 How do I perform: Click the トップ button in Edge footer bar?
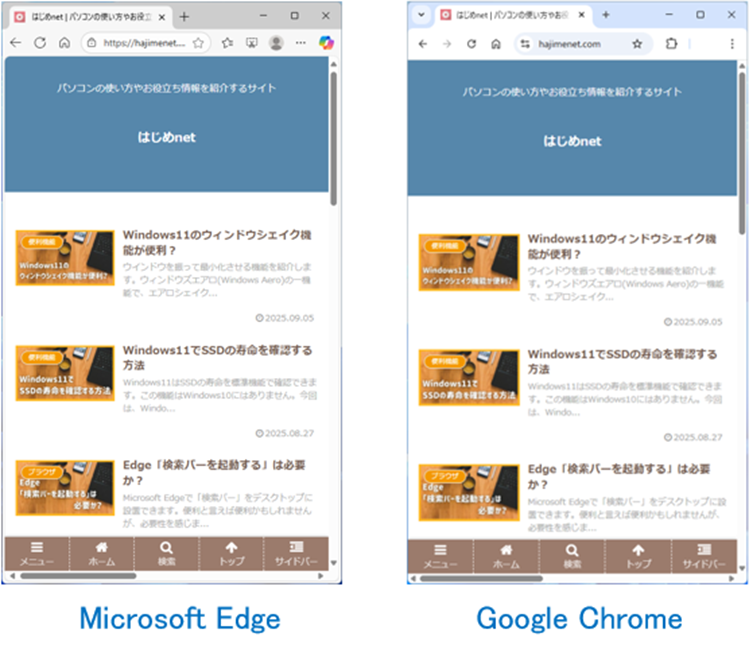(231, 554)
